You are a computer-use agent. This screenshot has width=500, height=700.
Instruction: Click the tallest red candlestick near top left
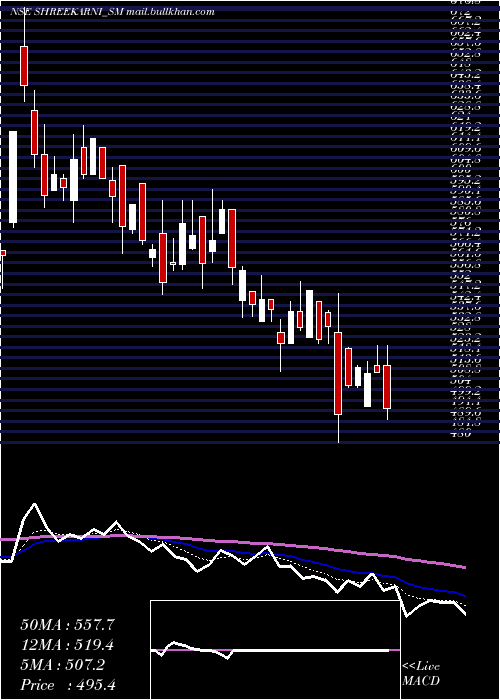coord(24,66)
